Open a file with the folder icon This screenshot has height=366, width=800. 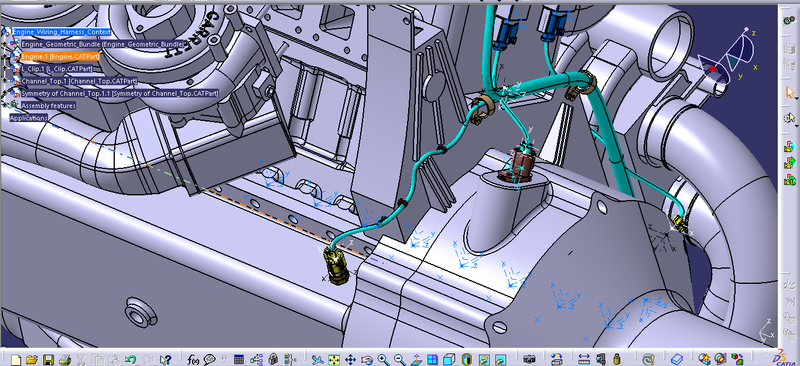(x=32, y=359)
